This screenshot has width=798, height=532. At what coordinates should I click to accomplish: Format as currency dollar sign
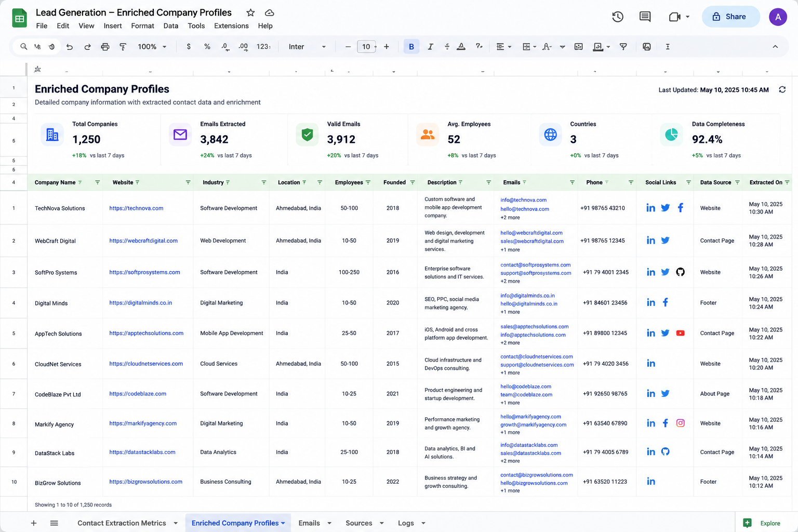click(x=189, y=47)
